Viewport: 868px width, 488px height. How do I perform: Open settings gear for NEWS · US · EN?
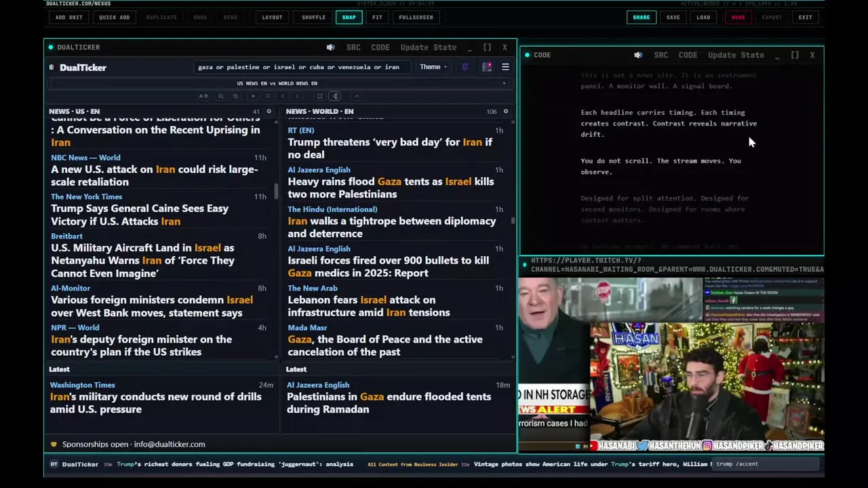point(269,111)
